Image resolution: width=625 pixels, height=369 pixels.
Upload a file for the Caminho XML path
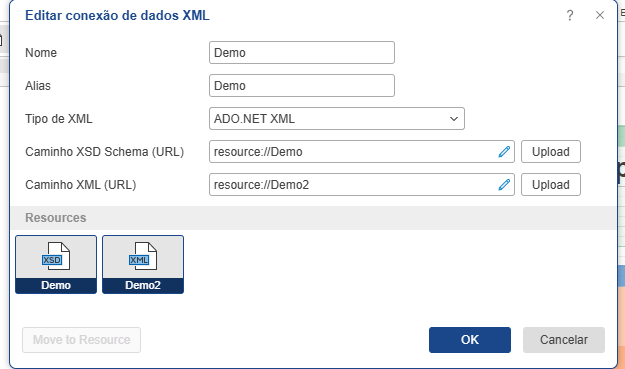(551, 185)
